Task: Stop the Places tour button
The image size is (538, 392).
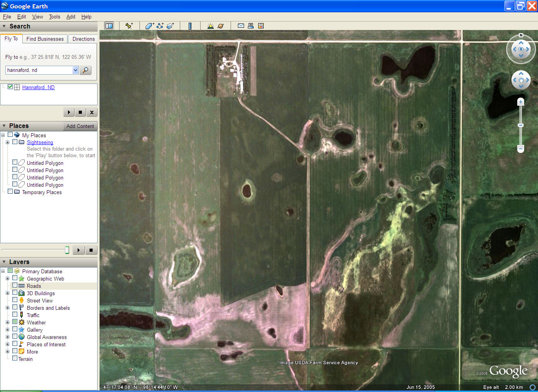Action: [91, 250]
